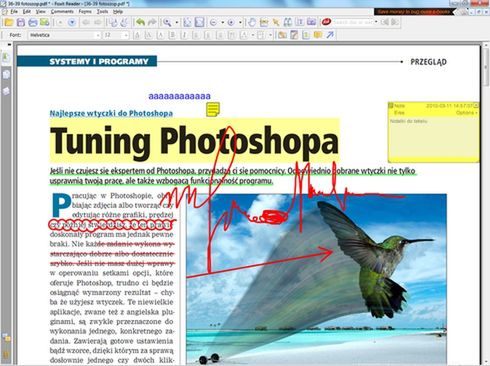Viewport: 490px width, 366px height.
Task: Print the document with the printer icon
Action: pyautogui.click(x=33, y=23)
